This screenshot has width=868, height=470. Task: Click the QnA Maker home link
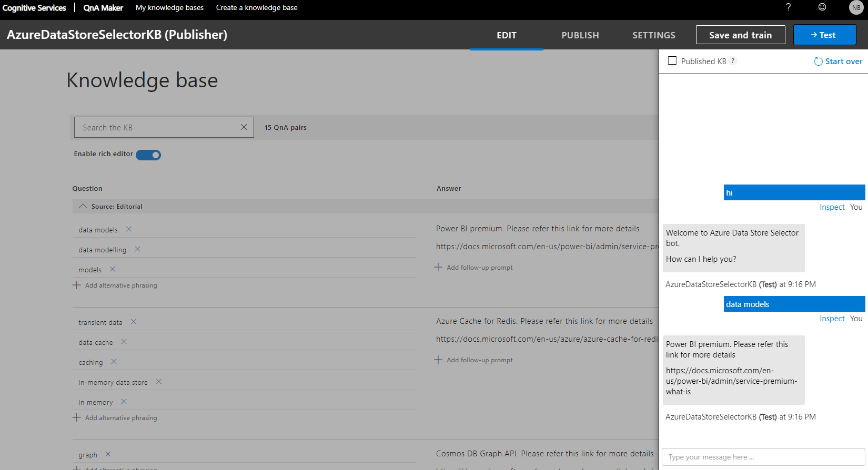tap(103, 8)
